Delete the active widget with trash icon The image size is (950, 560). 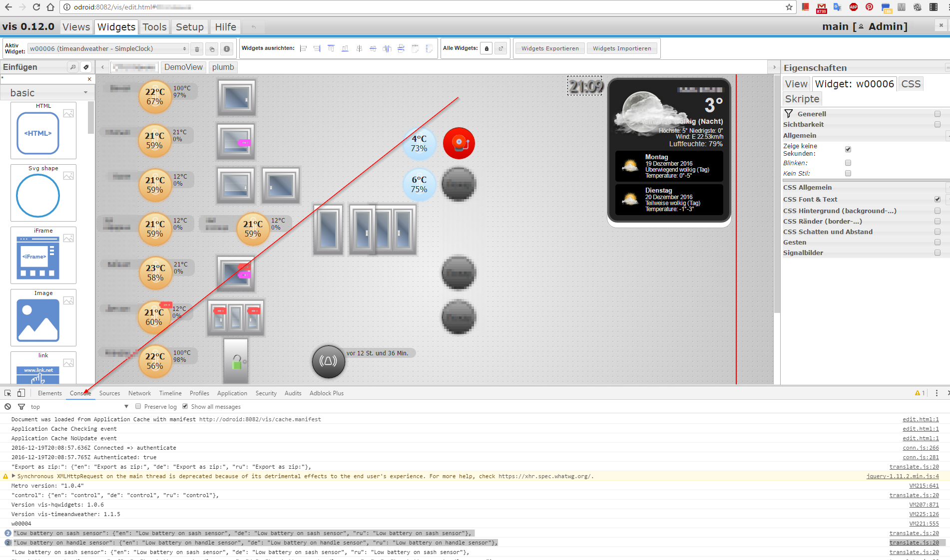[x=197, y=49]
